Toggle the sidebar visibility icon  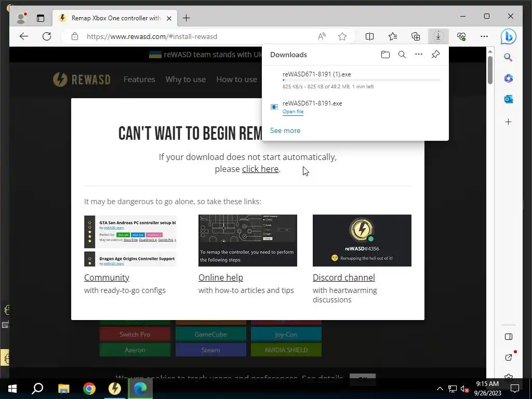(x=508, y=337)
